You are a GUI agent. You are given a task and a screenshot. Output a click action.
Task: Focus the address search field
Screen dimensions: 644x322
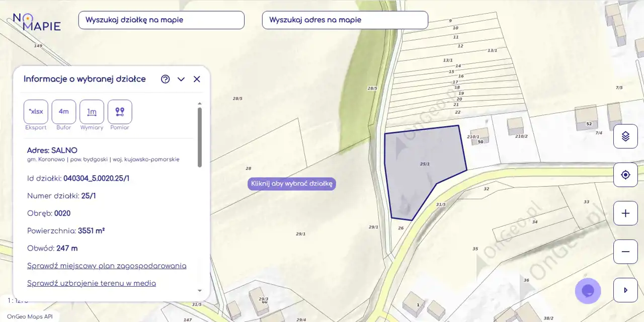(x=345, y=20)
